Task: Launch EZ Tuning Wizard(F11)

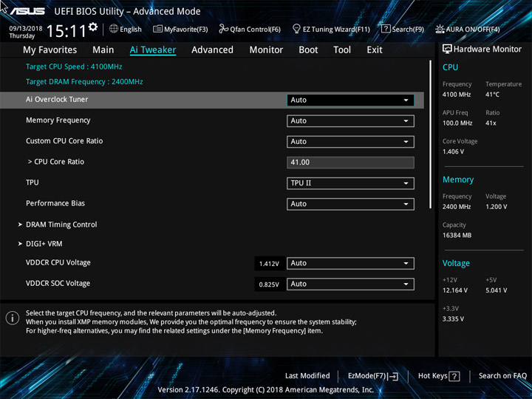Action: pos(336,30)
